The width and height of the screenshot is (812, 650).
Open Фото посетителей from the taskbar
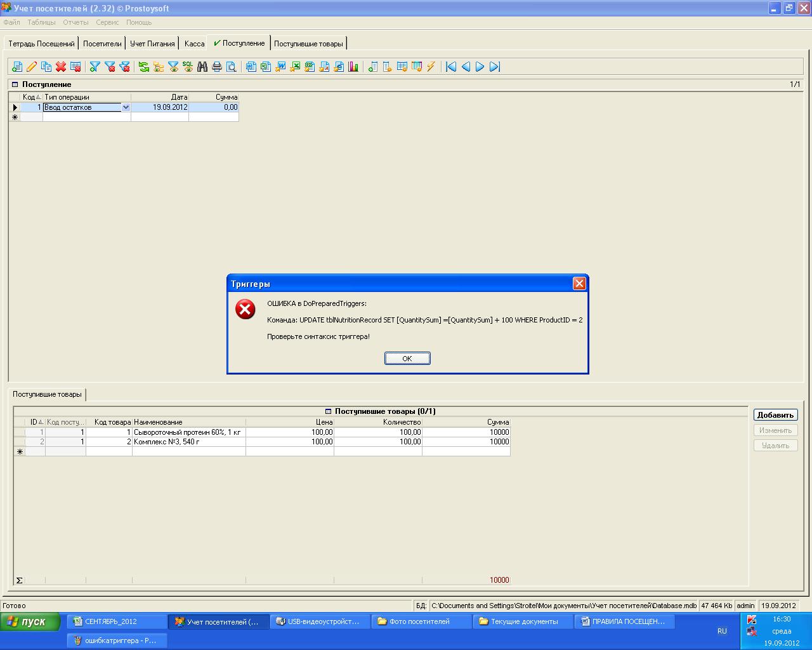421,621
